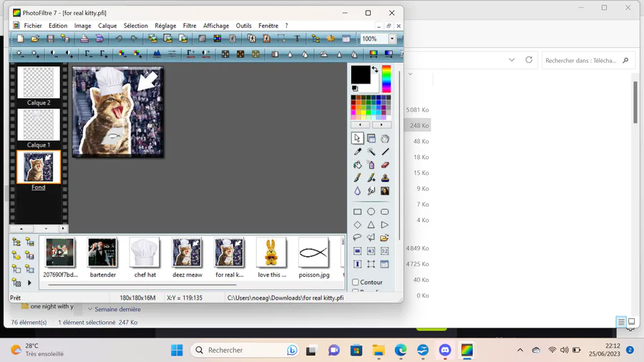Select the Paintbrush tool
The image size is (644, 362).
tap(357, 177)
